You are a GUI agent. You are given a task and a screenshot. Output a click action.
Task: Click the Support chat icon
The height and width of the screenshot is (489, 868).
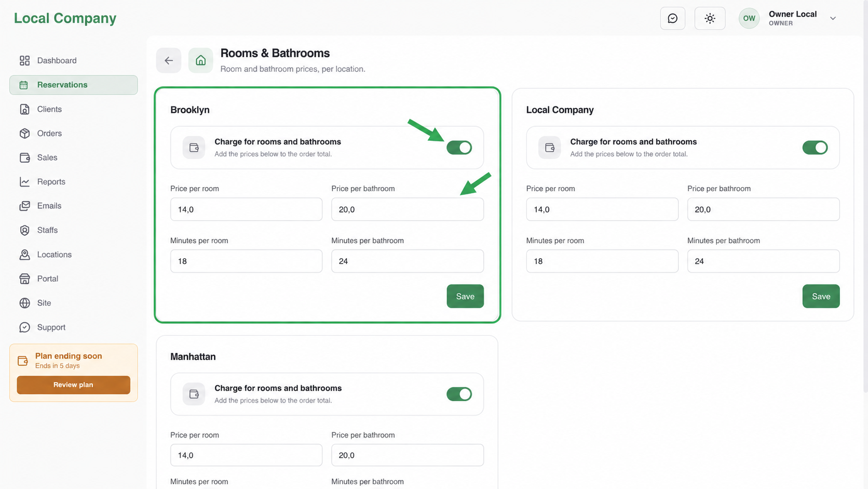coord(24,327)
